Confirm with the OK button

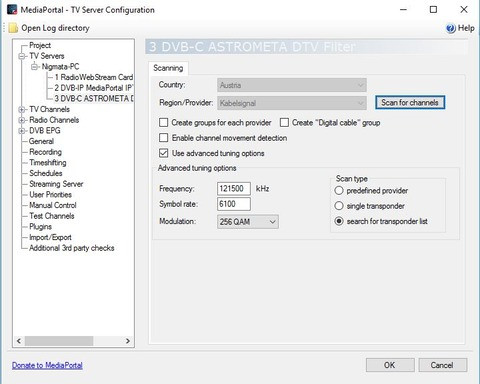390,365
